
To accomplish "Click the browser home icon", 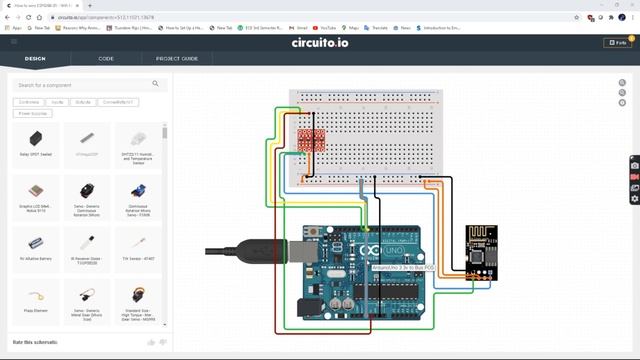I will tap(39, 17).
